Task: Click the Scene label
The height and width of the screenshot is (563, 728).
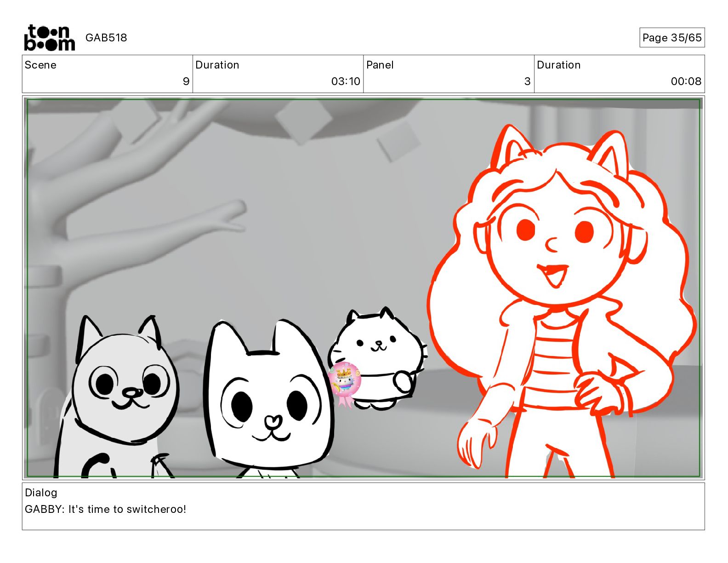Action: click(40, 65)
